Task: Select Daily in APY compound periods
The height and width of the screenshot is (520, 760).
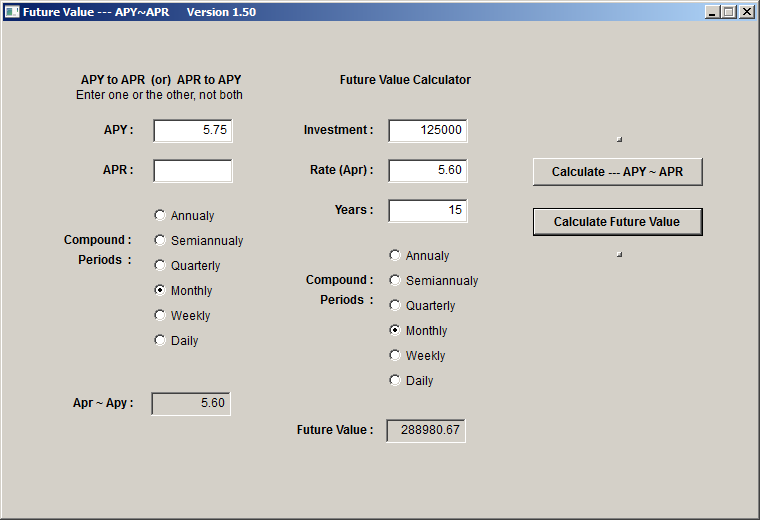Action: click(160, 340)
